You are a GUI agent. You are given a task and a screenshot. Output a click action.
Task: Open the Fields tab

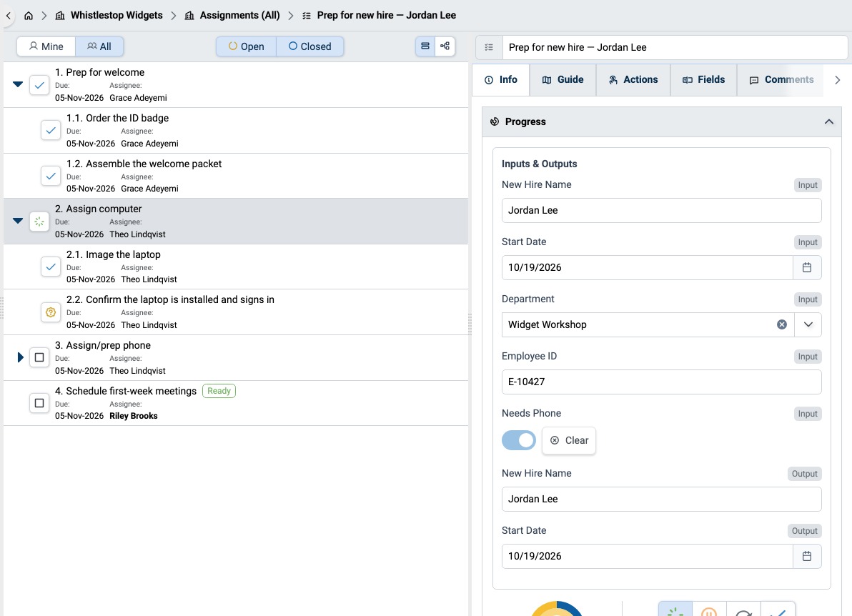point(703,80)
